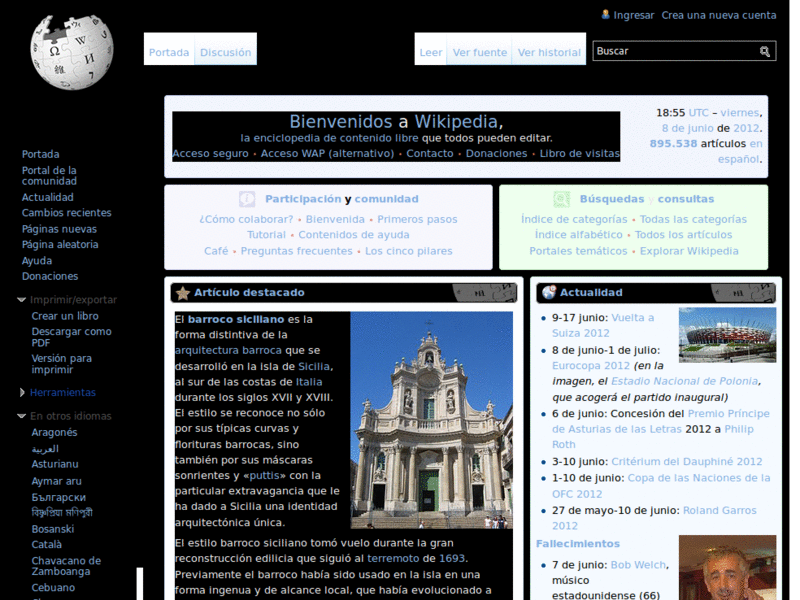Switch to Asturianu language
The width and height of the screenshot is (800, 600).
(55, 464)
